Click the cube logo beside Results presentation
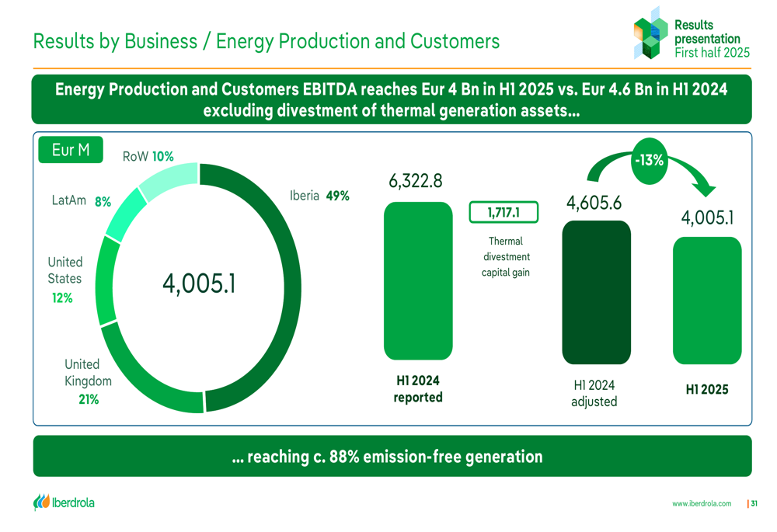The height and width of the screenshot is (532, 777). (x=650, y=33)
